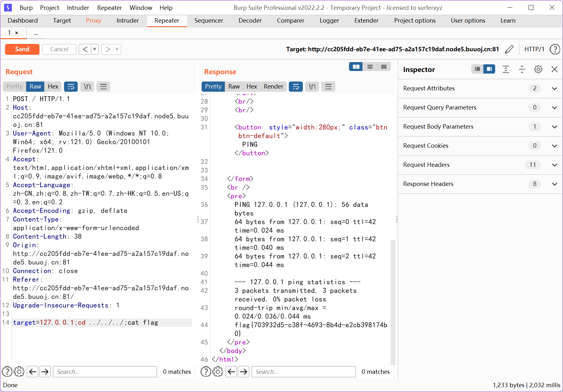The image size is (563, 392).
Task: Open history forward dropdown arrow
Action: [117, 49]
